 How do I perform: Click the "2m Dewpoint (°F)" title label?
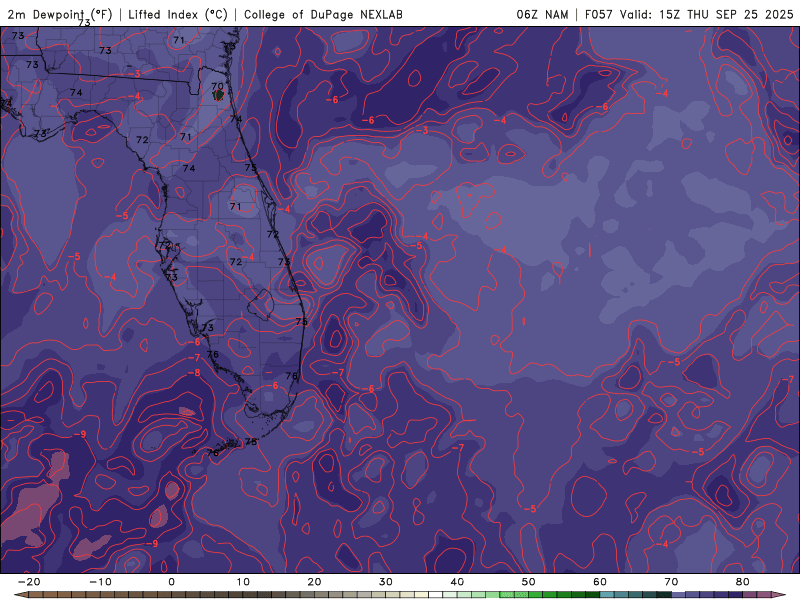59,15
